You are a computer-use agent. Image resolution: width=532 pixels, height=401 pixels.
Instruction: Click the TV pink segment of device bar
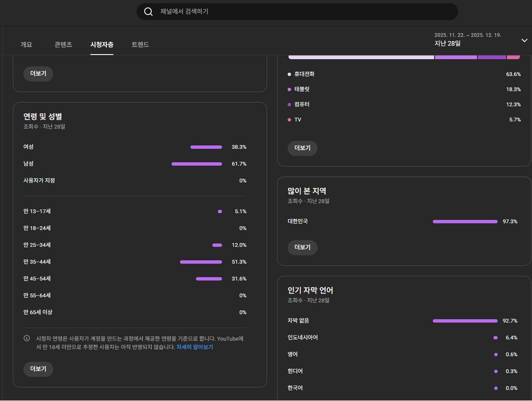pos(513,57)
